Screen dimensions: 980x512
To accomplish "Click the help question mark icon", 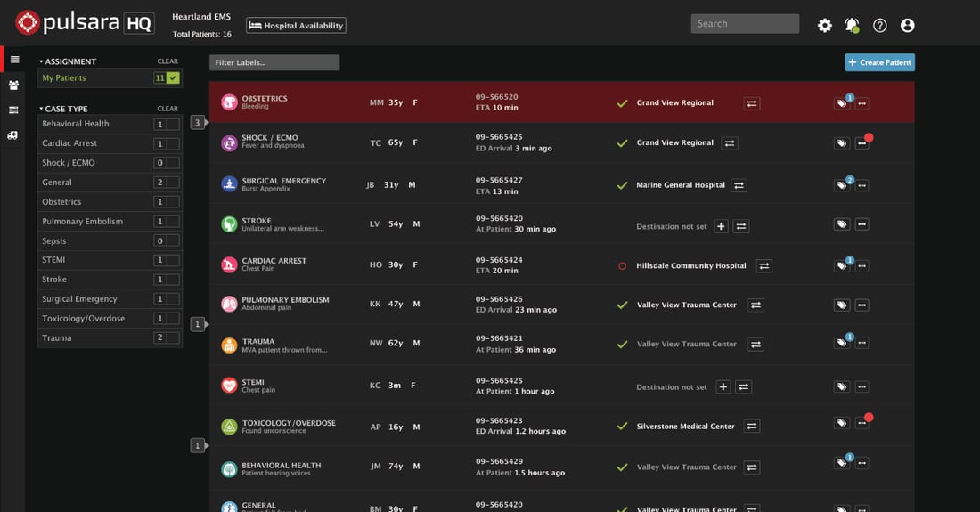I will click(880, 25).
